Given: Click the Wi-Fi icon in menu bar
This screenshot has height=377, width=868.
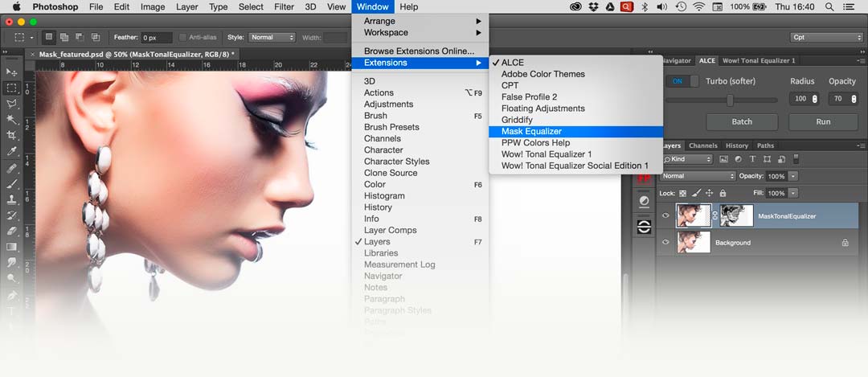Looking at the screenshot, I should coord(698,6).
